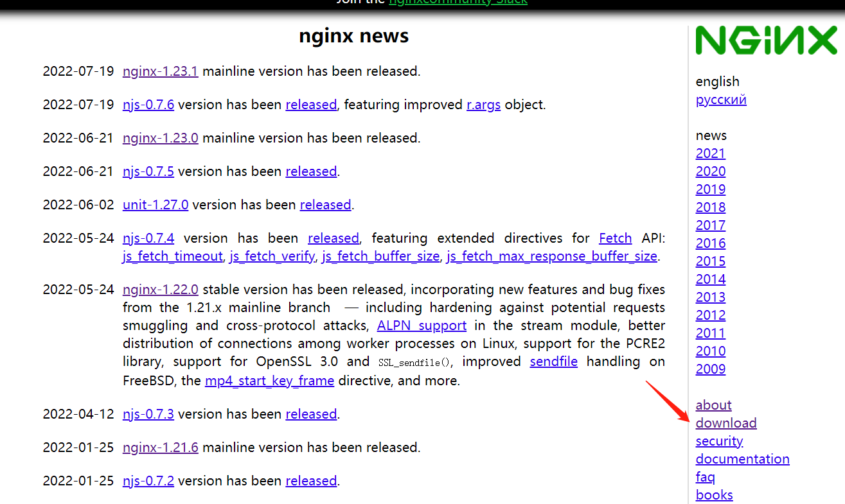Open the njs-0.7.4 version link
Image resolution: width=845 pixels, height=504 pixels.
pyautogui.click(x=148, y=238)
